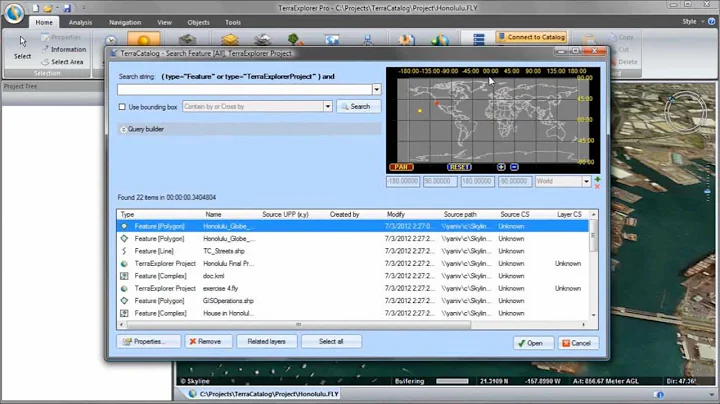The width and height of the screenshot is (720, 404).
Task: Switch to the Objects ribbon tab
Action: (198, 22)
